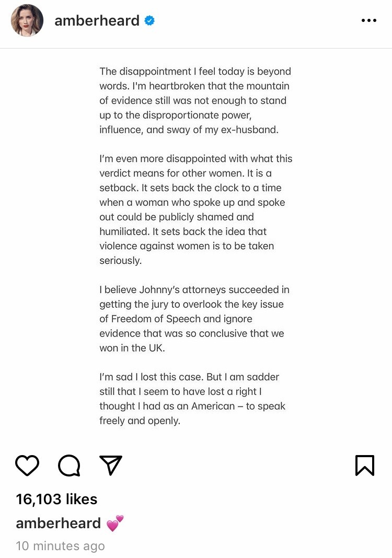Click the blue verified badge
Image resolution: width=392 pixels, height=558 pixels.
[x=149, y=21]
